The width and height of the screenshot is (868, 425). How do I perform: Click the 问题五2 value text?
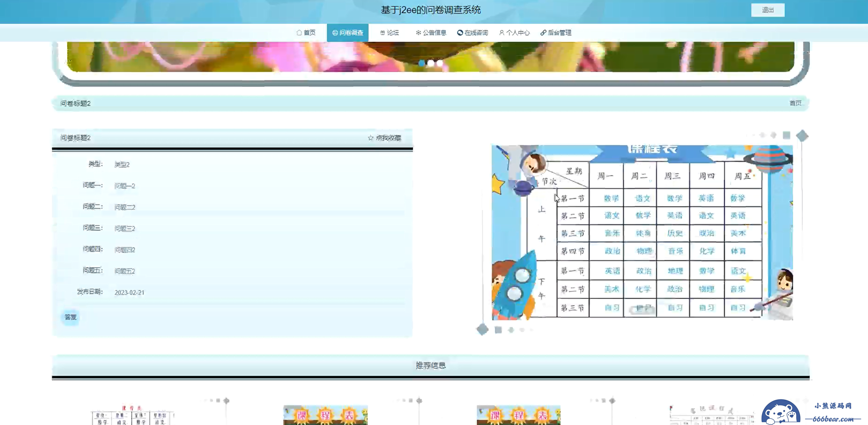(x=125, y=271)
